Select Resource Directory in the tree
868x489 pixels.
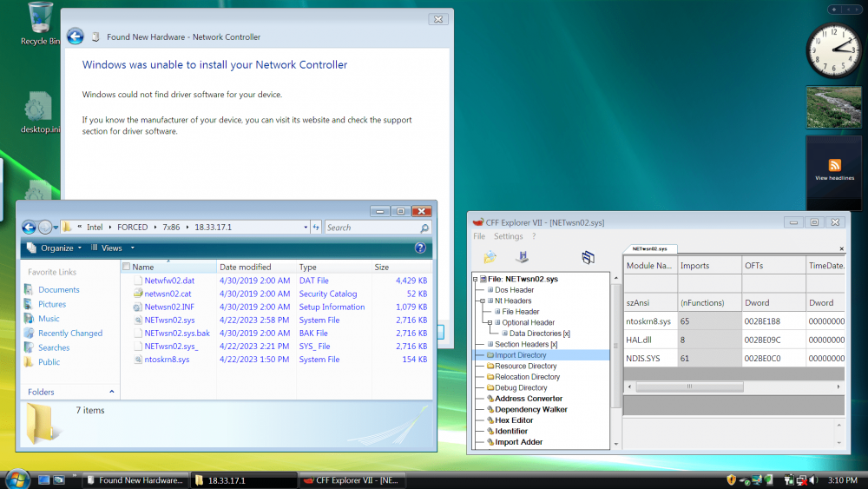point(525,366)
